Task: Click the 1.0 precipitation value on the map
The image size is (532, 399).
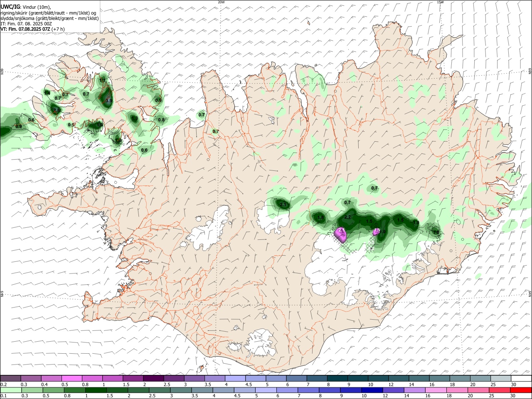Action: 436,232
